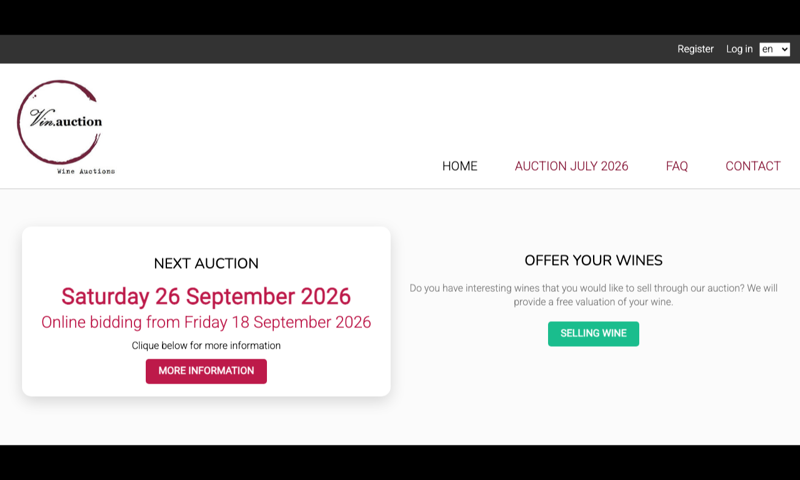Image resolution: width=800 pixels, height=480 pixels.
Task: Open the AUCTION JULY 2026 page
Action: click(571, 166)
